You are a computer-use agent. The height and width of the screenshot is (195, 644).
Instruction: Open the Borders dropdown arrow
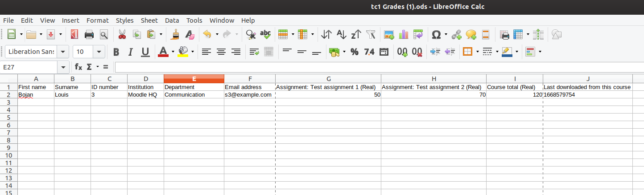[478, 52]
